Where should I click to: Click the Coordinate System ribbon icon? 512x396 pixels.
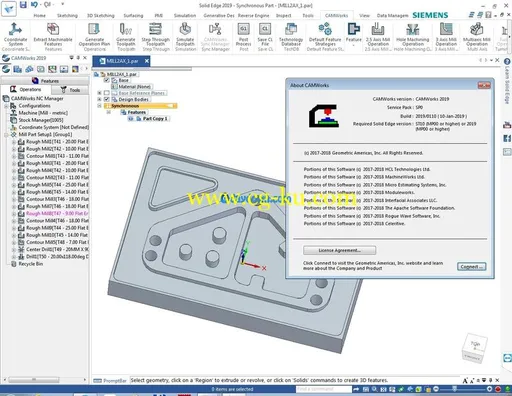tap(15, 30)
